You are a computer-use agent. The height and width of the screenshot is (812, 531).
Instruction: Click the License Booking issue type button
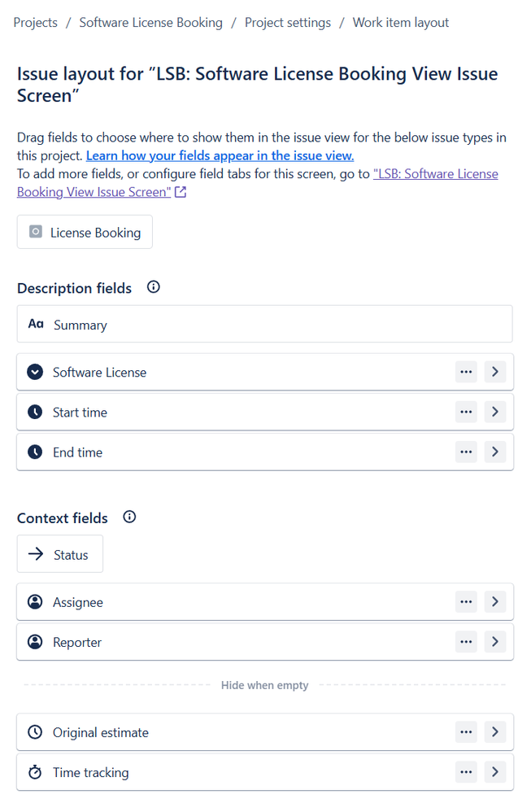[x=85, y=232]
